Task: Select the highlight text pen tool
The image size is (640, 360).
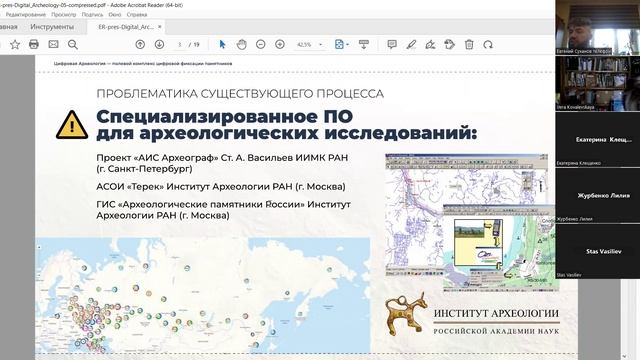Action: pos(411,44)
